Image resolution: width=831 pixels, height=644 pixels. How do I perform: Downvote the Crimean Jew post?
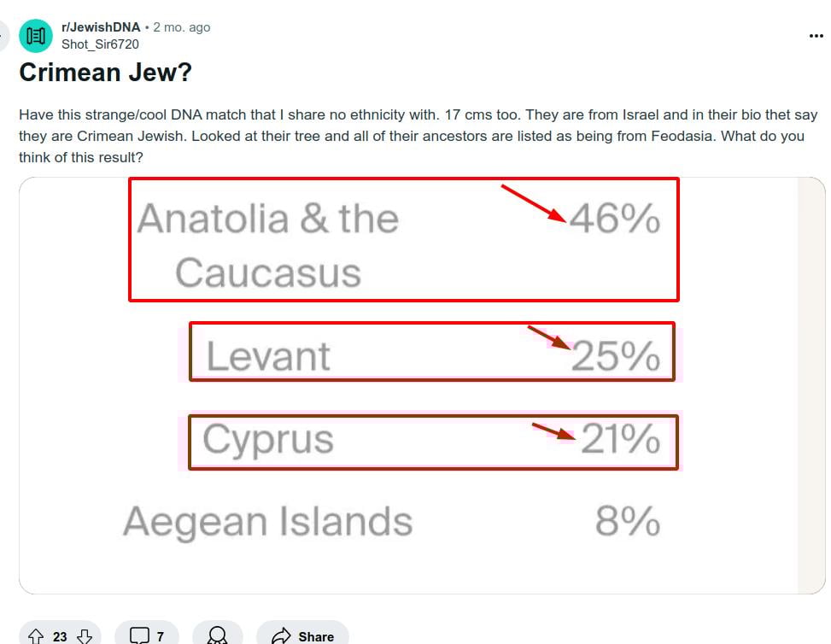click(85, 636)
